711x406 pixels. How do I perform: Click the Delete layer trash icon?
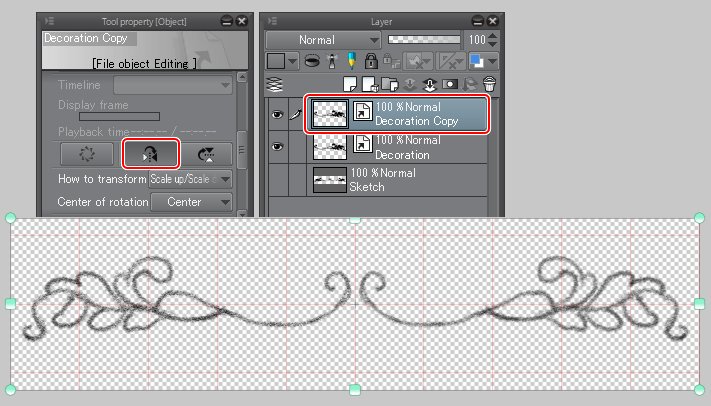[490, 84]
